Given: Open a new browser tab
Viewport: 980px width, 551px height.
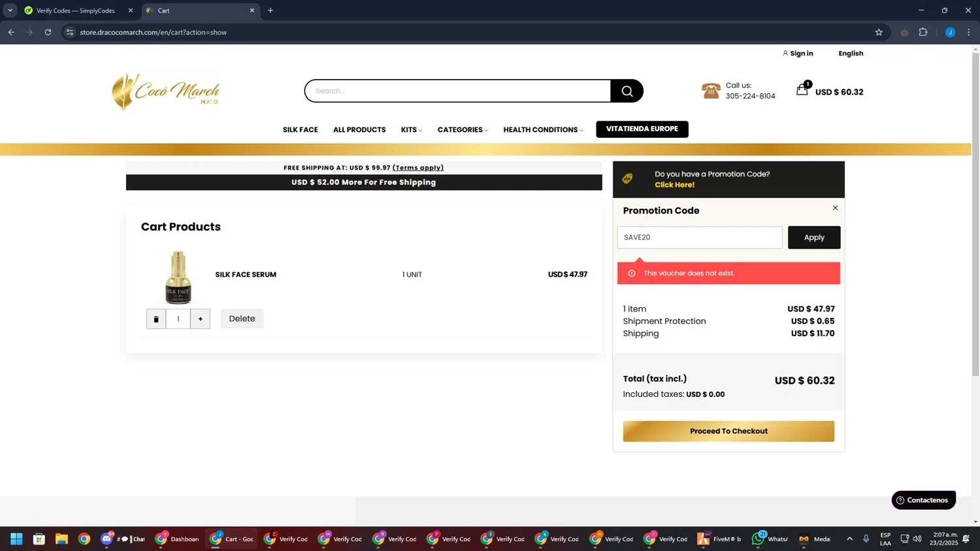Looking at the screenshot, I should [x=270, y=10].
